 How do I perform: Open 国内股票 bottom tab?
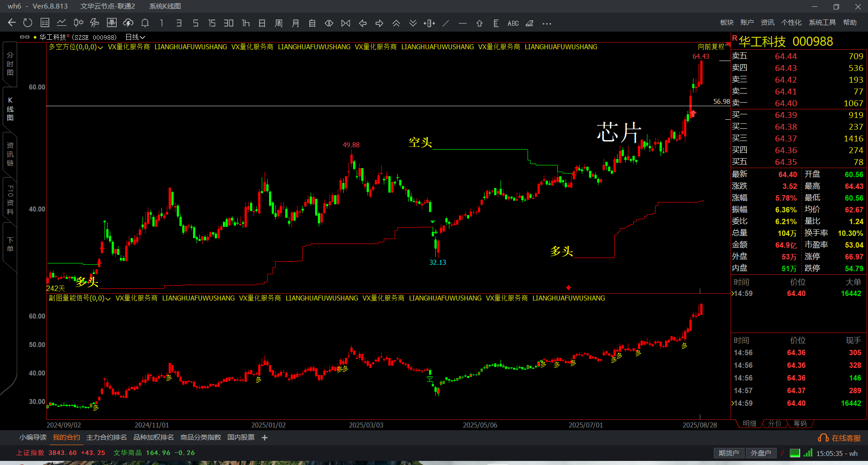pos(241,437)
